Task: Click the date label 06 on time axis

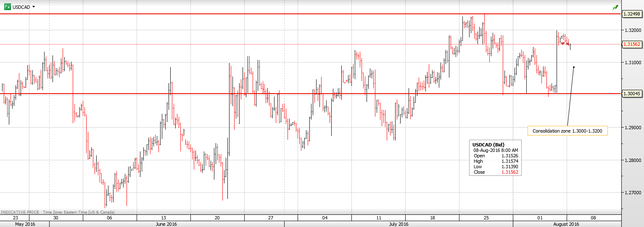Action: (110, 218)
